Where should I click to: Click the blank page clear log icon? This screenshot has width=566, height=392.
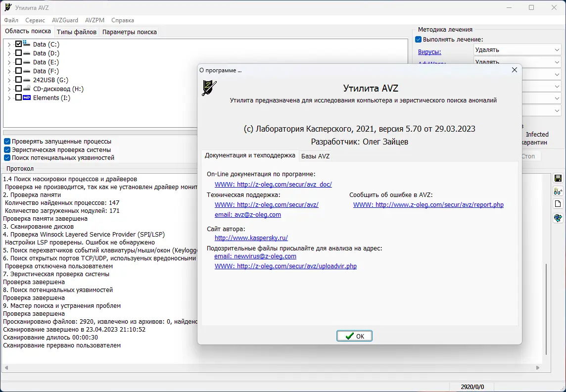(558, 204)
